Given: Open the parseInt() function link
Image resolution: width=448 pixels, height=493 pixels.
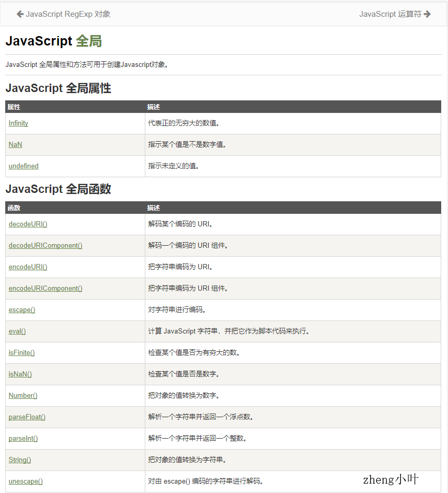Looking at the screenshot, I should 24,438.
